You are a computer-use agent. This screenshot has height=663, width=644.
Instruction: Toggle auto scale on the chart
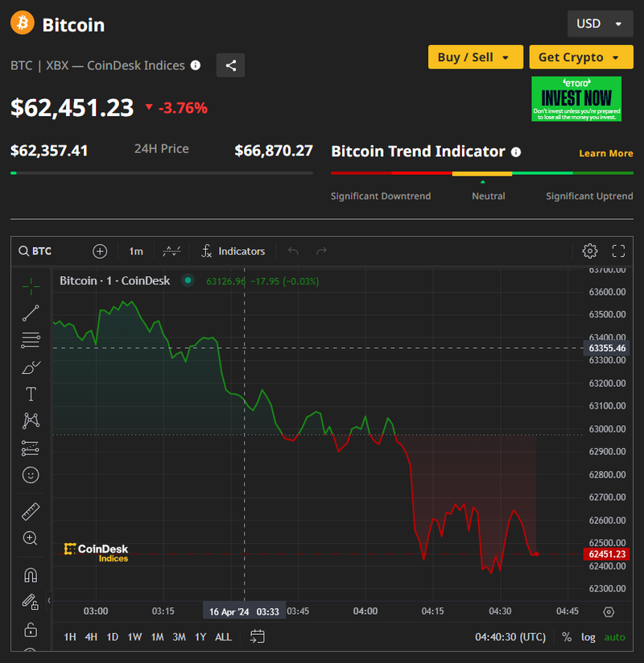tap(614, 636)
